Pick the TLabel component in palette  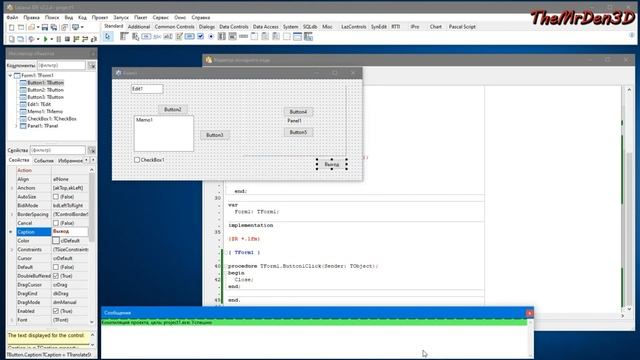(157, 37)
